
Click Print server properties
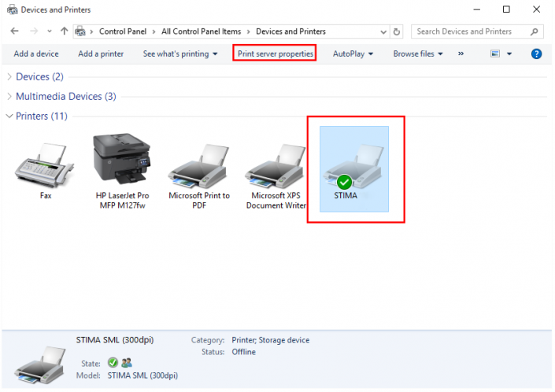click(276, 54)
